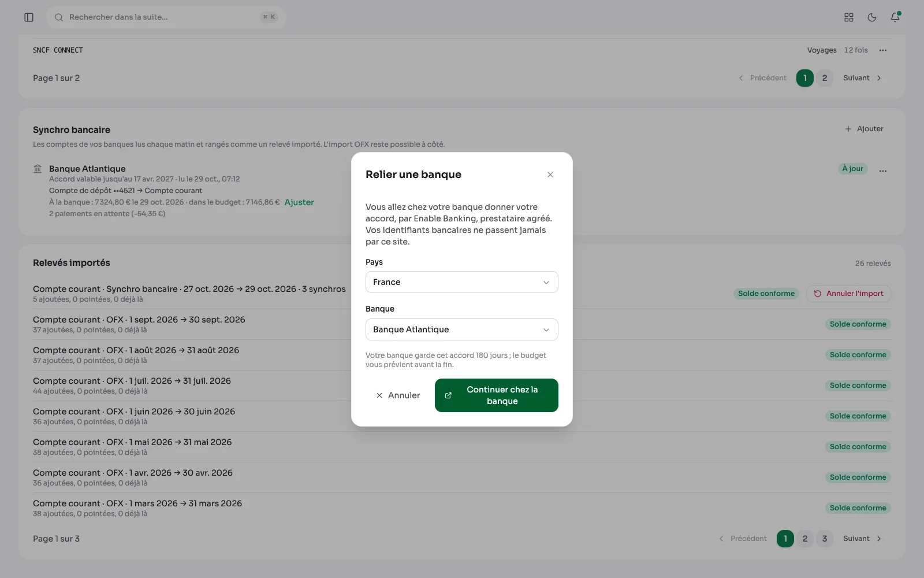The height and width of the screenshot is (578, 924).
Task: Open Banque Atlantique row options menu
Action: pyautogui.click(x=883, y=171)
